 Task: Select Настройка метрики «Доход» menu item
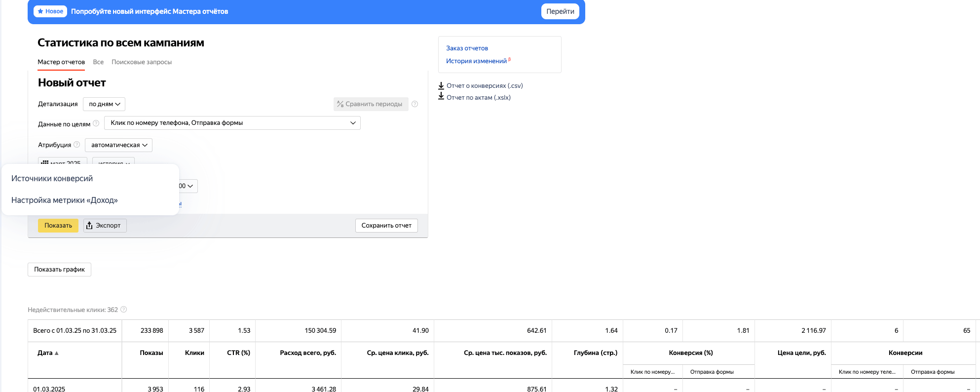(x=64, y=200)
